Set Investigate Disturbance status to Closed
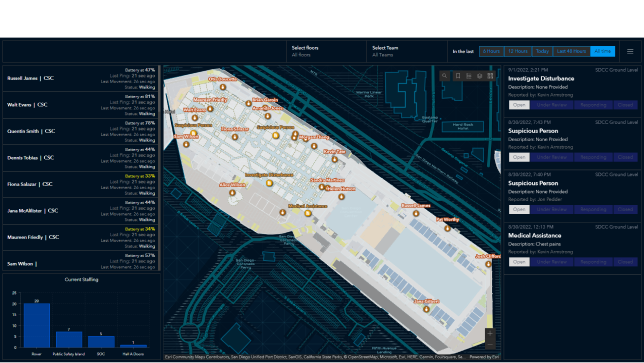Viewport: 644px width, 363px height. 625,105
